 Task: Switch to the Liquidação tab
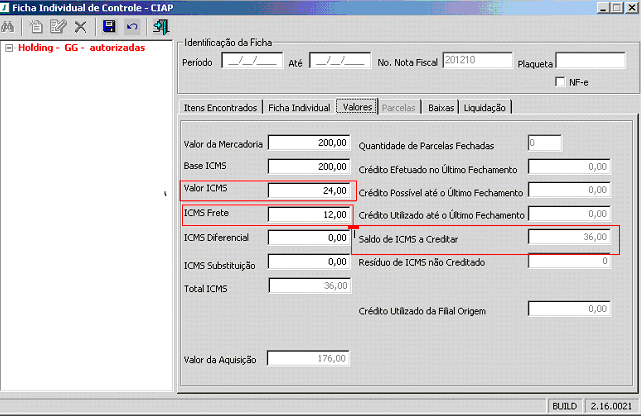pyautogui.click(x=484, y=108)
